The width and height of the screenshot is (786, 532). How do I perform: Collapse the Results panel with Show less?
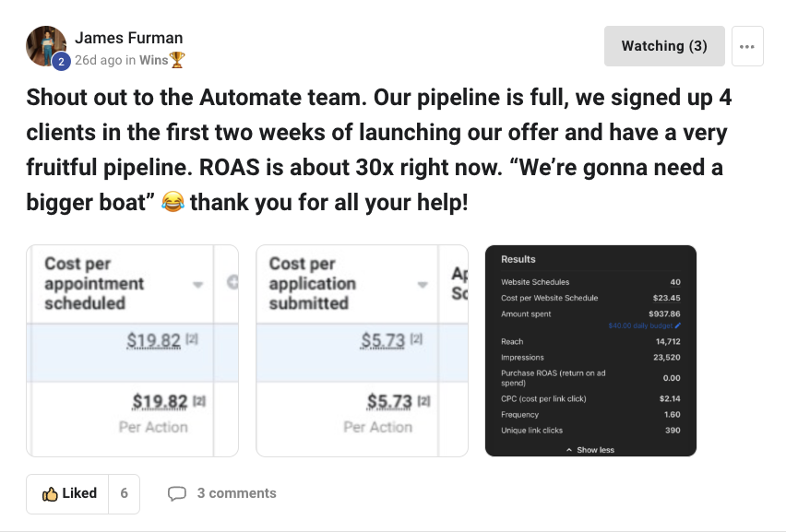tap(590, 450)
